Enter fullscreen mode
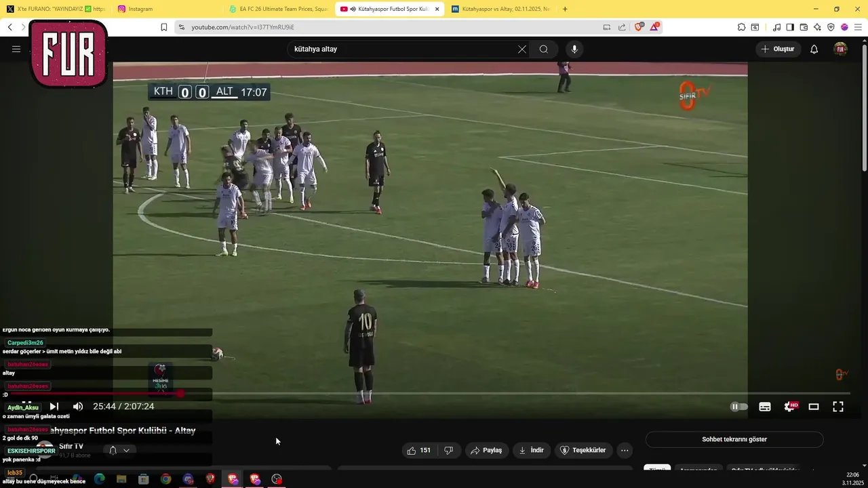 tap(838, 407)
